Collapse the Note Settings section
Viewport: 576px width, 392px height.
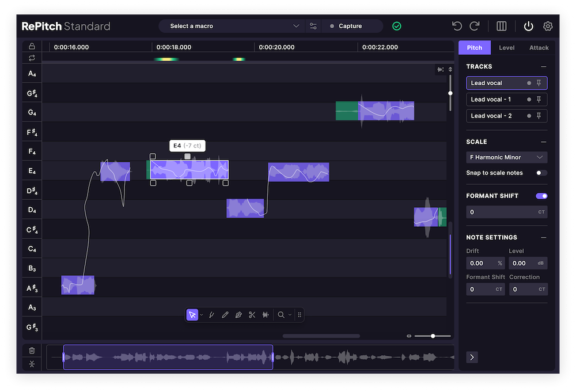pyautogui.click(x=543, y=237)
